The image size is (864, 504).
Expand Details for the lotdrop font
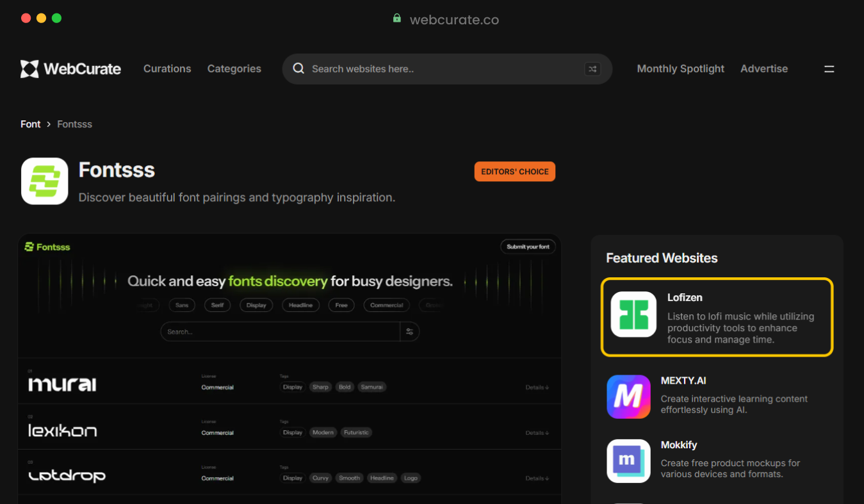point(537,478)
